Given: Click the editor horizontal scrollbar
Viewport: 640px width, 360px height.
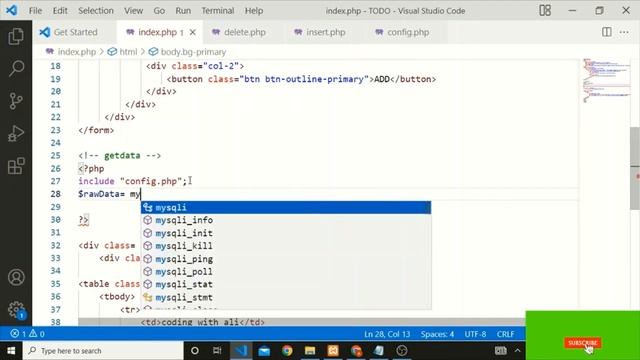Looking at the screenshot, I should click(x=301, y=322).
